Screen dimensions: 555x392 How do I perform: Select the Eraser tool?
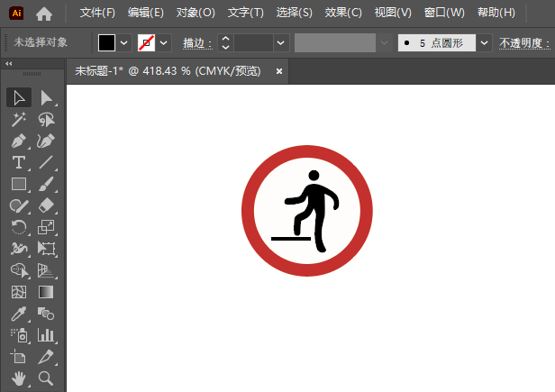coord(46,205)
